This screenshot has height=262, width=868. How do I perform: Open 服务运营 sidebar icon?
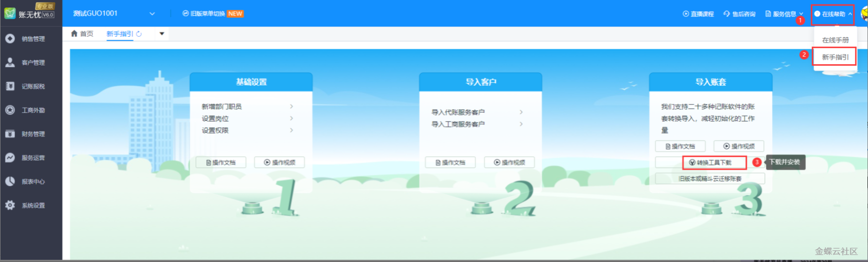pyautogui.click(x=10, y=158)
